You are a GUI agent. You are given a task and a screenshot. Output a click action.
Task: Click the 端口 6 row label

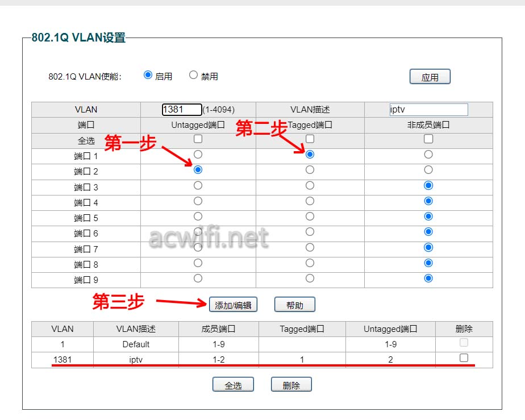(86, 234)
